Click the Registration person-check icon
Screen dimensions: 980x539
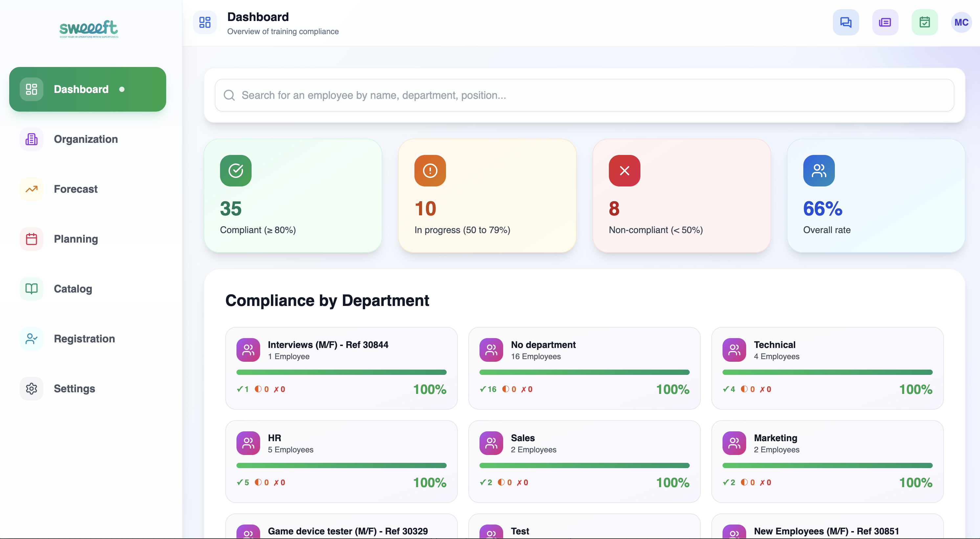point(31,338)
